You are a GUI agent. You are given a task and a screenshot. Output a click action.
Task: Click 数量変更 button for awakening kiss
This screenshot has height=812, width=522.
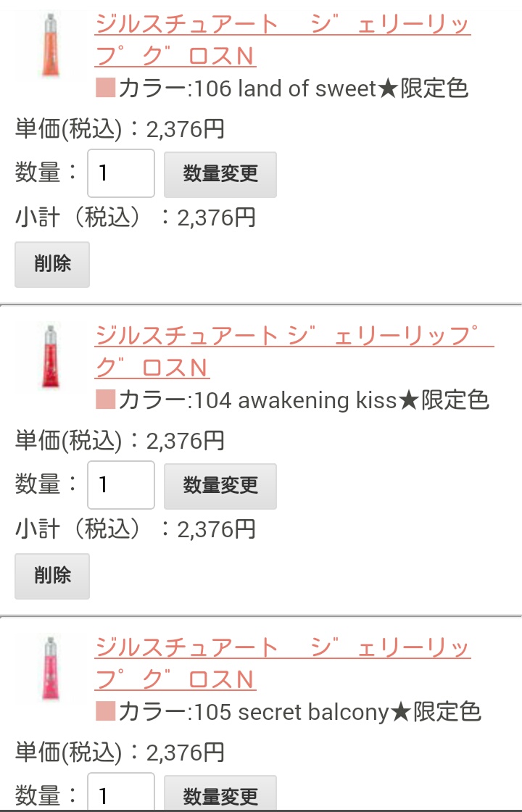point(220,486)
